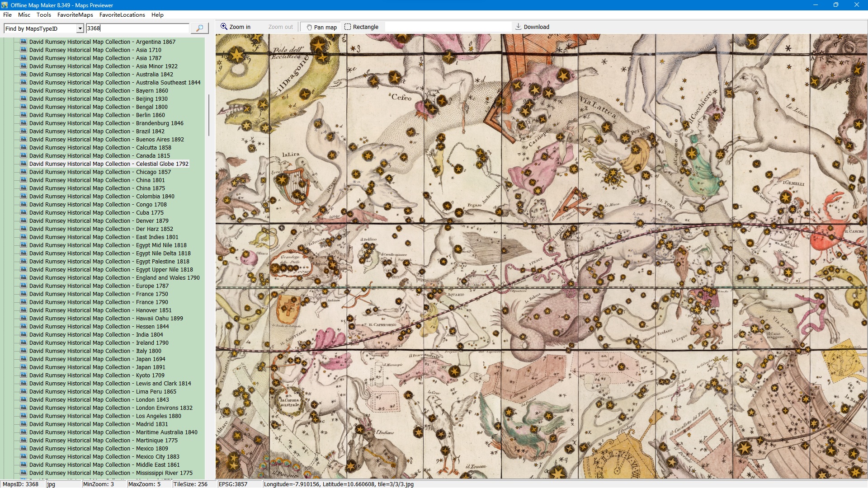Click the magnifier search button
This screenshot has width=868, height=488.
199,28
